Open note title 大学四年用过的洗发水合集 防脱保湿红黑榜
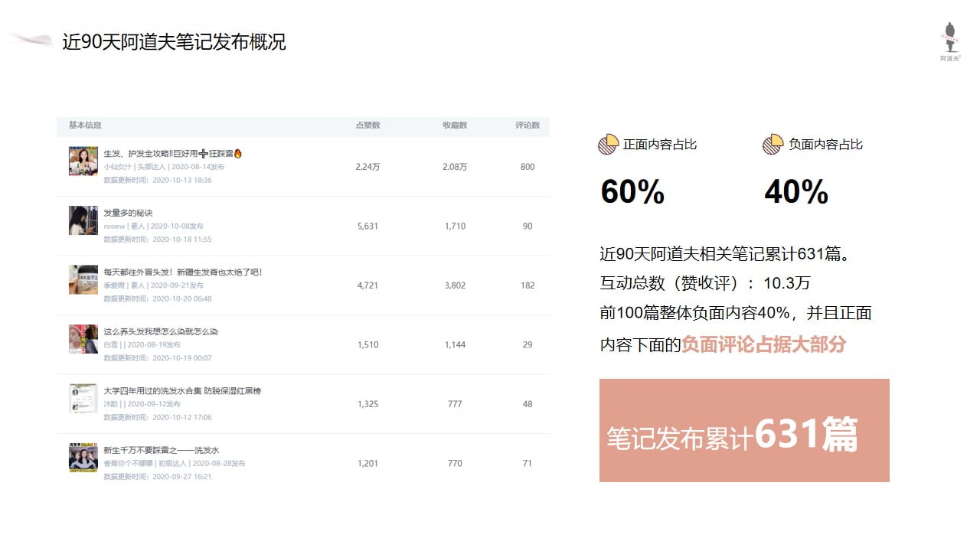This screenshot has height=551, width=980. point(182,390)
